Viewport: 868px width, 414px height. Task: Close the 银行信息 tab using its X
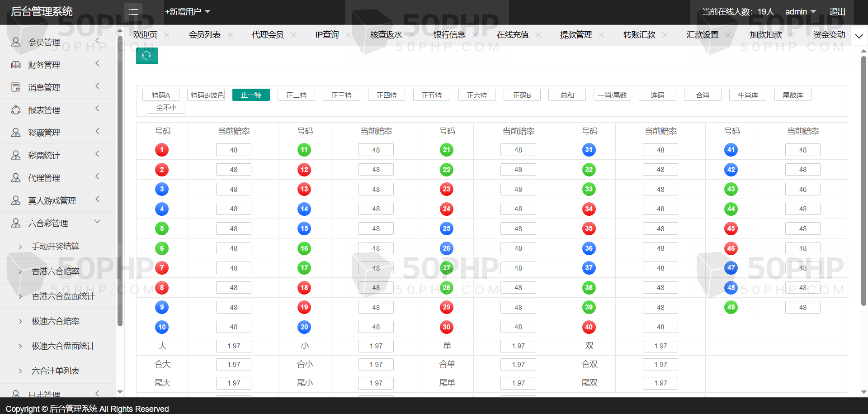pos(475,35)
